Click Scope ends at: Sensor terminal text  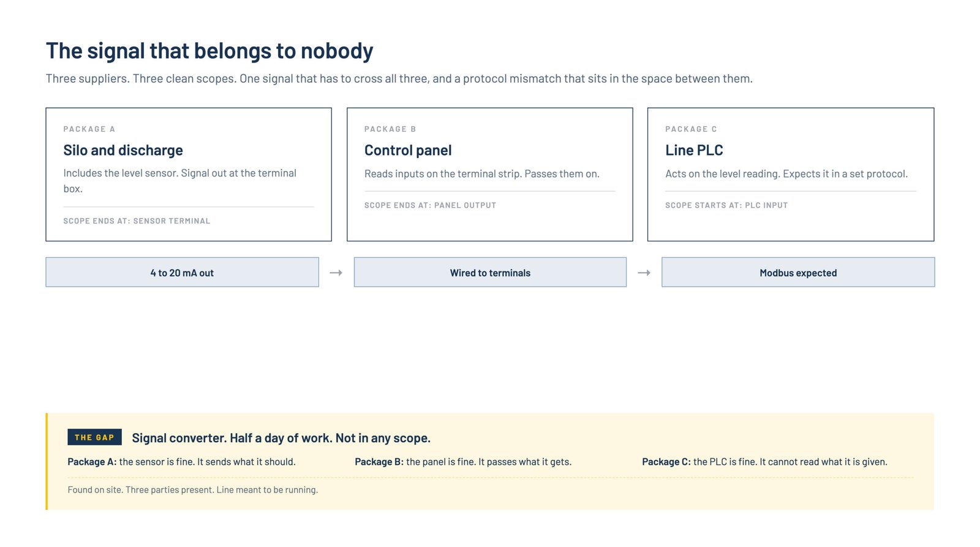[x=137, y=221]
